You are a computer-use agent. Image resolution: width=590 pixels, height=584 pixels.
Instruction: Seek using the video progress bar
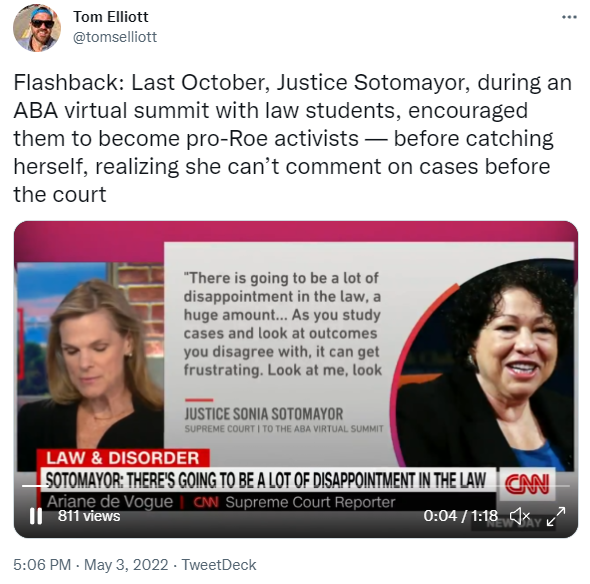[296, 486]
